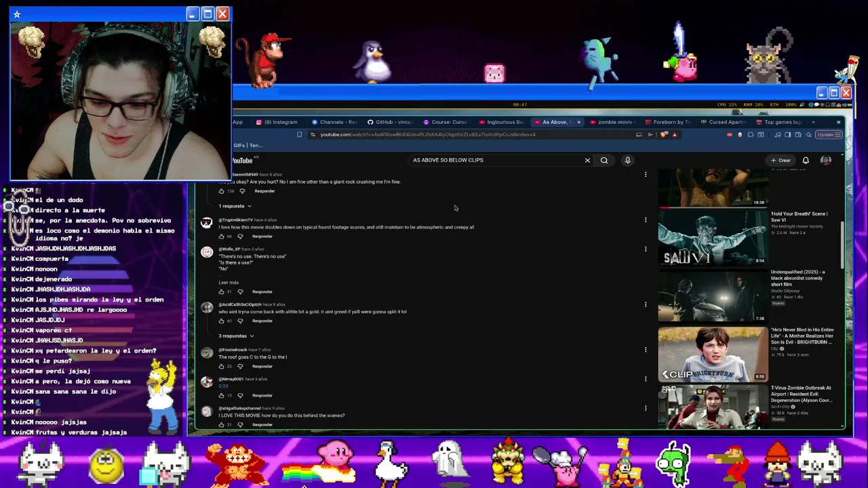Viewport: 868px width, 488px height.
Task: Expand the '1 respuesta' replies
Action: (235, 206)
